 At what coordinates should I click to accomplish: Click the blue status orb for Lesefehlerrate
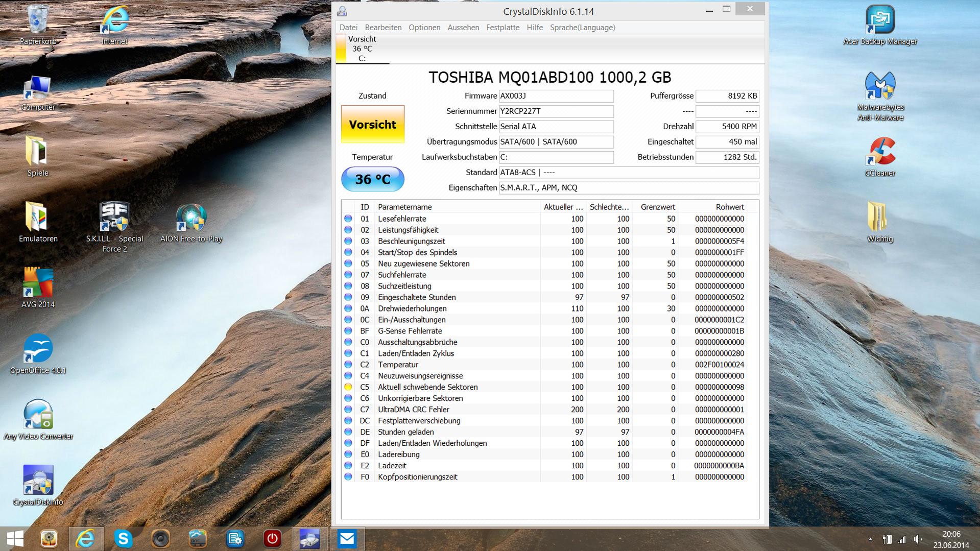(x=348, y=219)
